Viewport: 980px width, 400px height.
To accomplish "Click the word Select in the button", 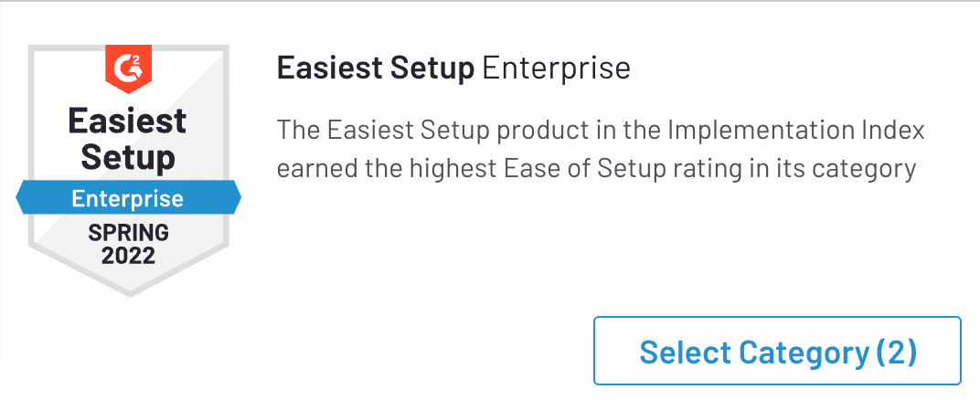I will [x=685, y=352].
